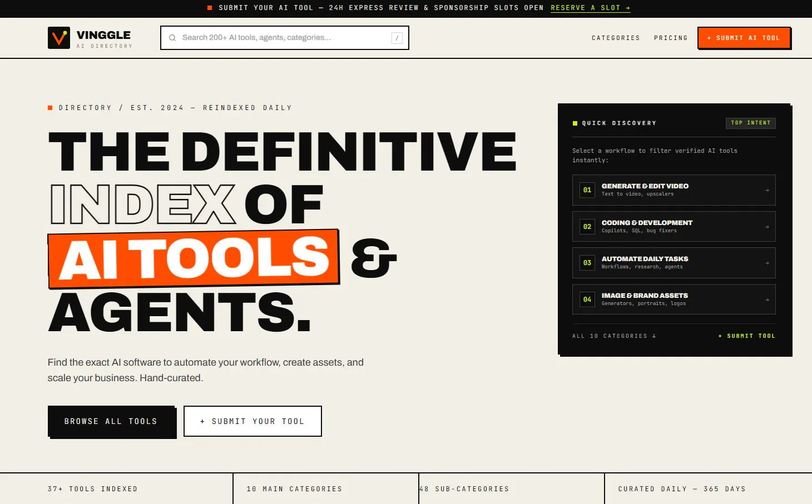This screenshot has height=504, width=812.
Task: Click the Submit Your Tool button
Action: [x=252, y=421]
